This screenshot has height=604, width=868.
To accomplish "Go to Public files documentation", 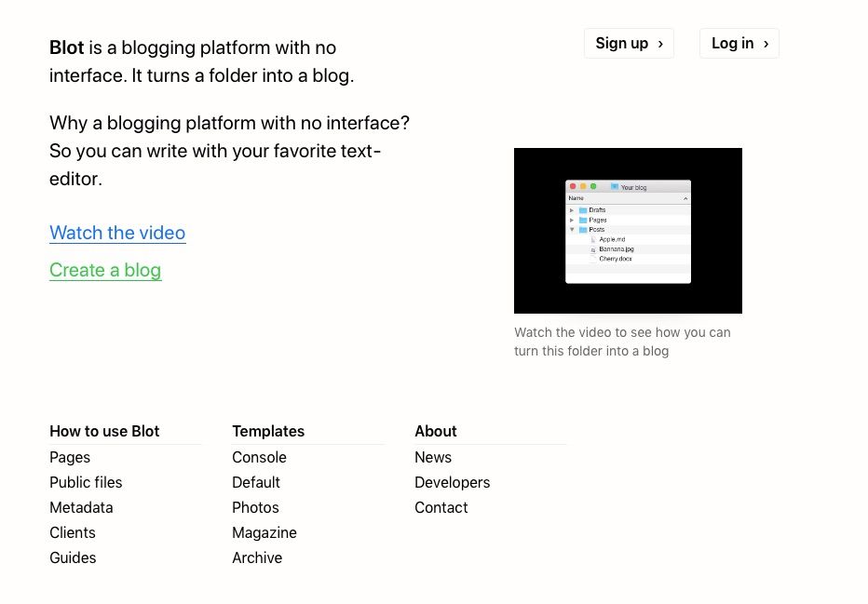I will 86,482.
